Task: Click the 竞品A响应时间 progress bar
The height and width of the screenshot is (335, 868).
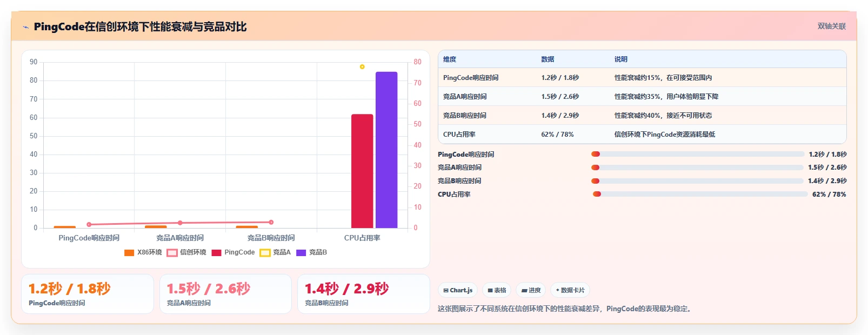Action: tap(698, 167)
